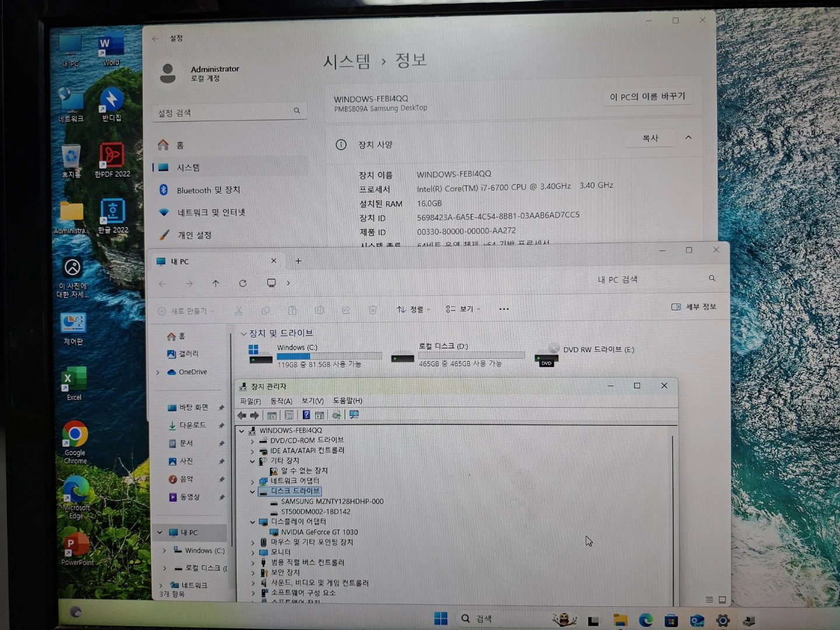Open 시스템 in the Settings sidebar

230,167
